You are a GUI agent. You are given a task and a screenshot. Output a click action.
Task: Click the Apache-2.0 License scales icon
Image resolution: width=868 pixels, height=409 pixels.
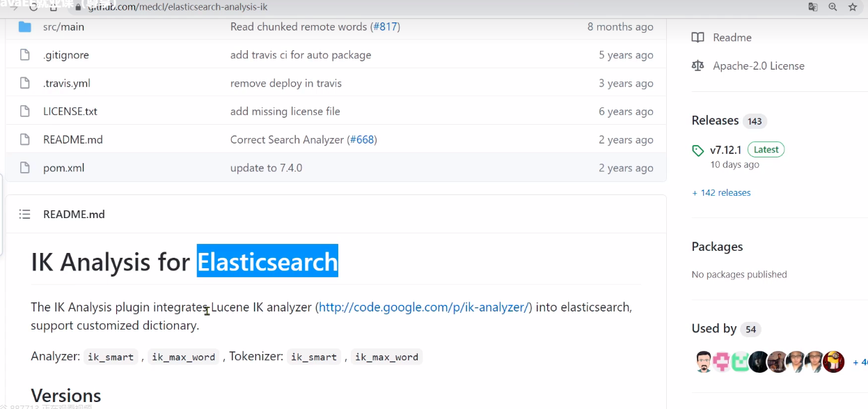[698, 65]
